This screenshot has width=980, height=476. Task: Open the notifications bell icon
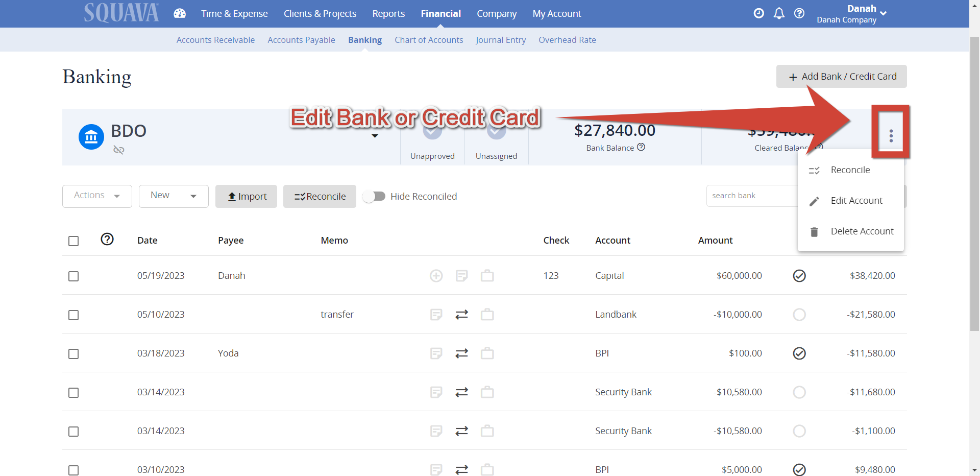(779, 13)
